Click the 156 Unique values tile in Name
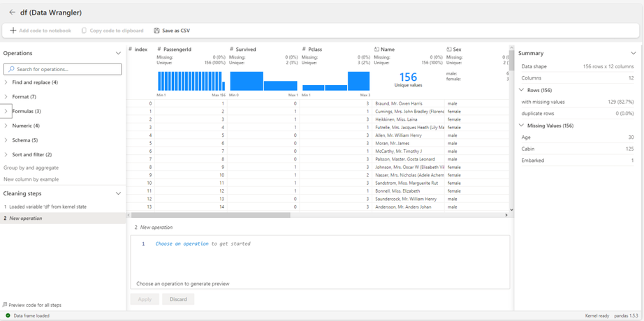Image resolution: width=644 pixels, height=321 pixels. pyautogui.click(x=408, y=80)
